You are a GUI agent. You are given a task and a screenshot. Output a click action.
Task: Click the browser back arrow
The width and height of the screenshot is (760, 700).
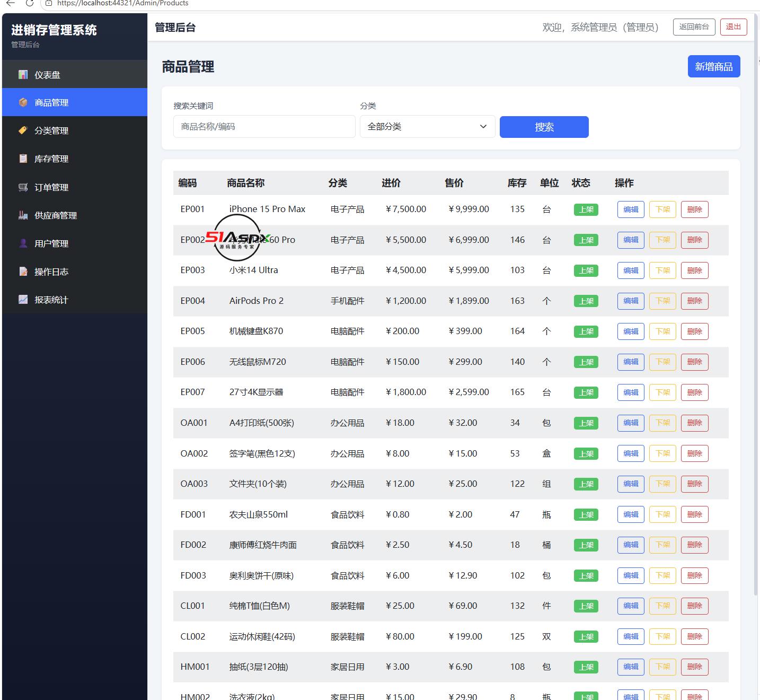10,3
